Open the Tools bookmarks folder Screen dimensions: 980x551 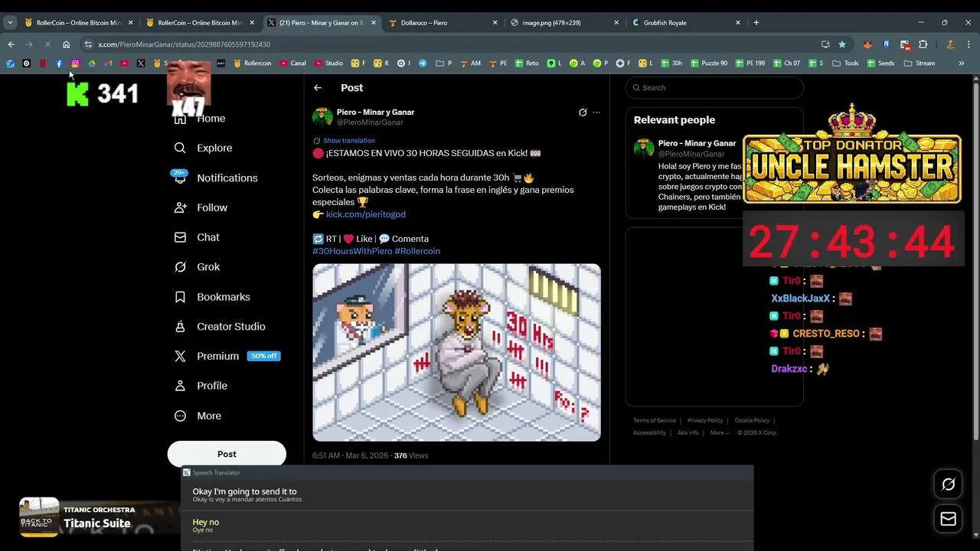pyautogui.click(x=845, y=64)
